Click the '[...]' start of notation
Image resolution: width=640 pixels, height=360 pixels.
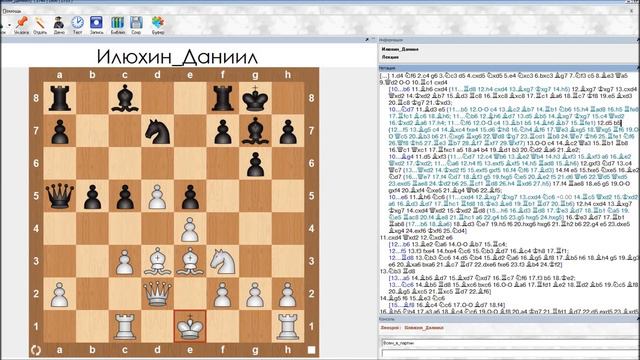[384, 76]
